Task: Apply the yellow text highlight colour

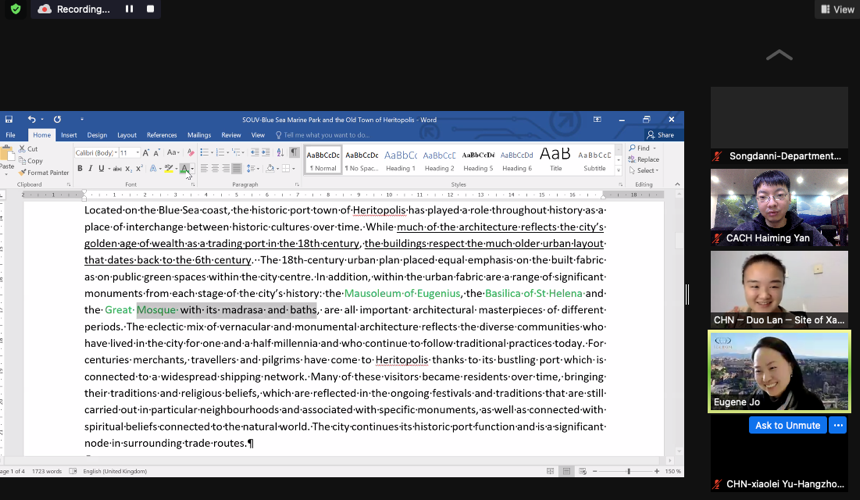Action: coord(168,168)
